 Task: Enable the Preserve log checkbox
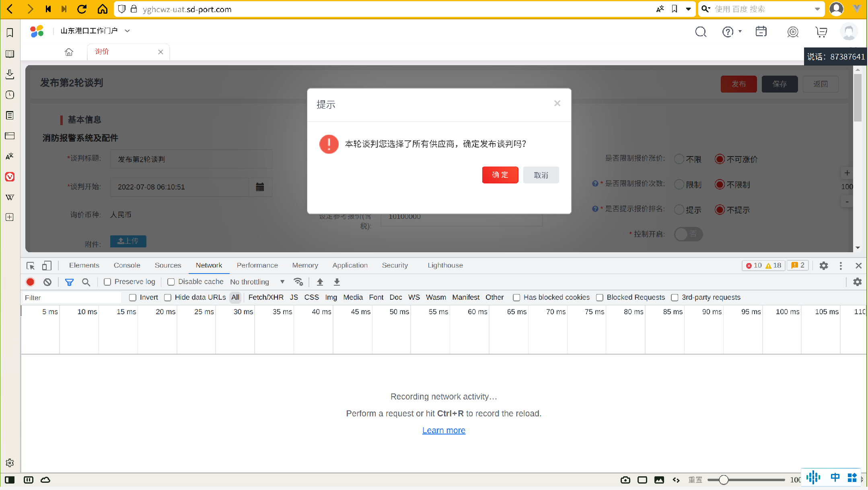click(x=107, y=282)
